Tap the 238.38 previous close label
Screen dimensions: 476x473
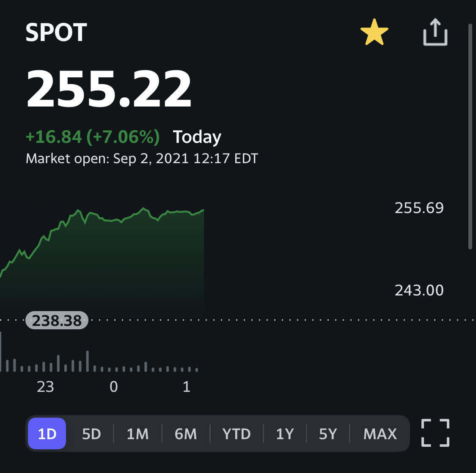tap(57, 320)
